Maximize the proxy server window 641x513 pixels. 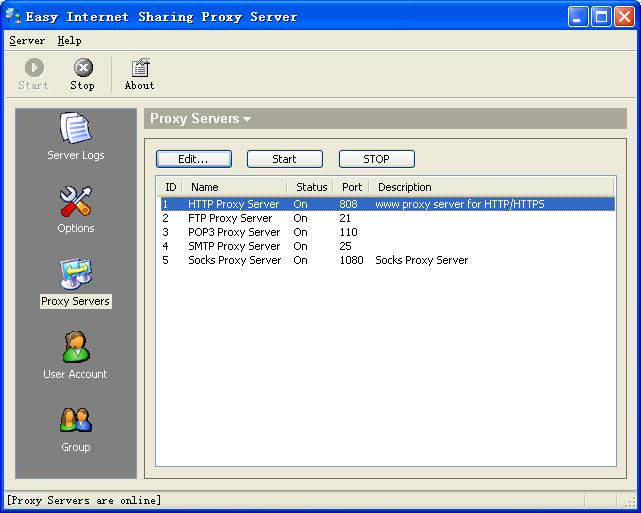(x=601, y=17)
